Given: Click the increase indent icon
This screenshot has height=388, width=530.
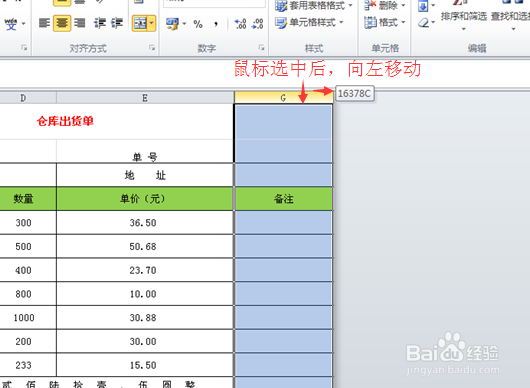Looking at the screenshot, I should (117, 23).
